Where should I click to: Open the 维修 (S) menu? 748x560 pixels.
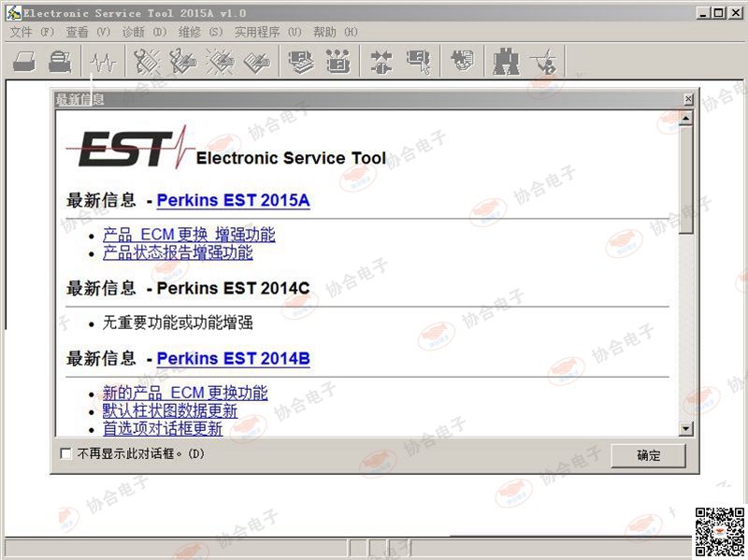(x=200, y=32)
